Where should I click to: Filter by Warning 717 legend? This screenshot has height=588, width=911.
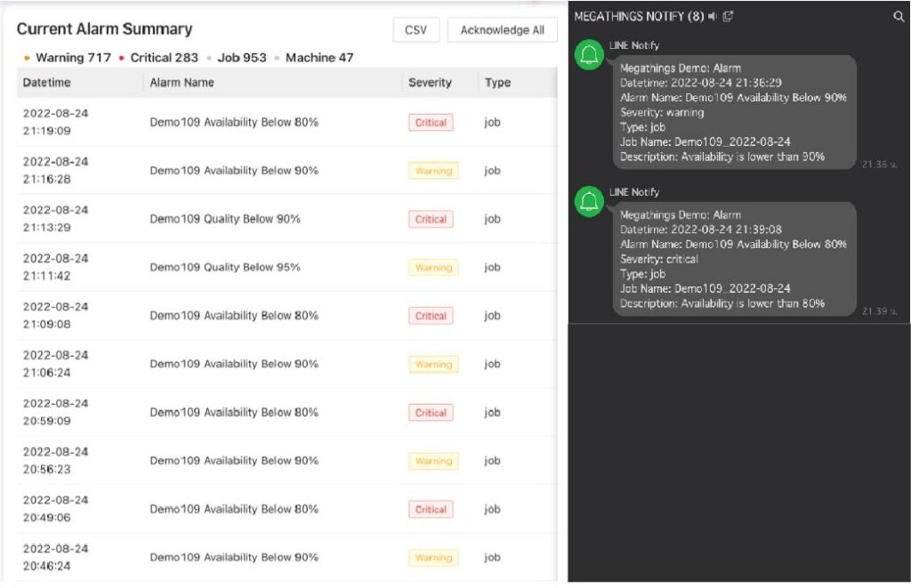pos(68,58)
